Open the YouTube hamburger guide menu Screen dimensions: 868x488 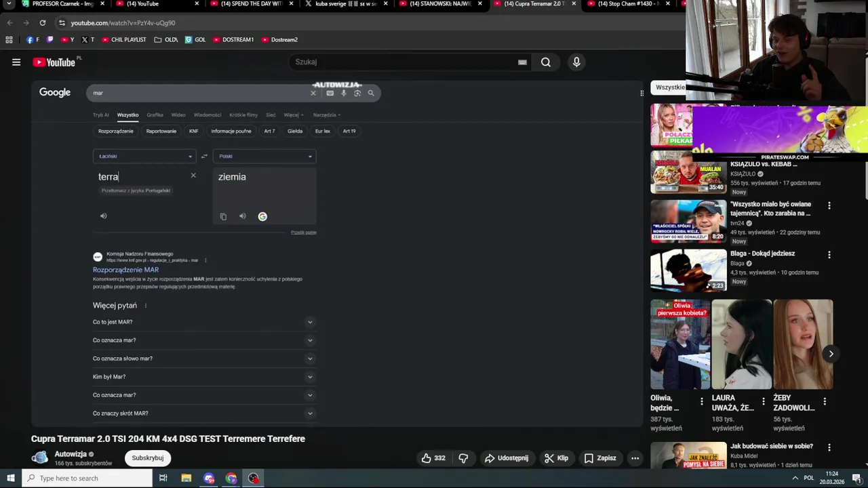16,62
